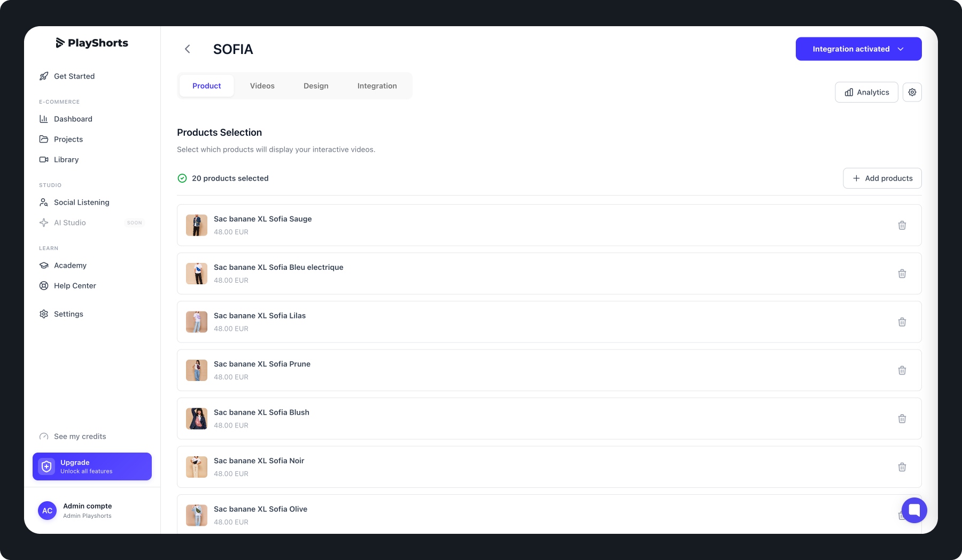
Task: Switch to the Product tab
Action: pos(207,86)
